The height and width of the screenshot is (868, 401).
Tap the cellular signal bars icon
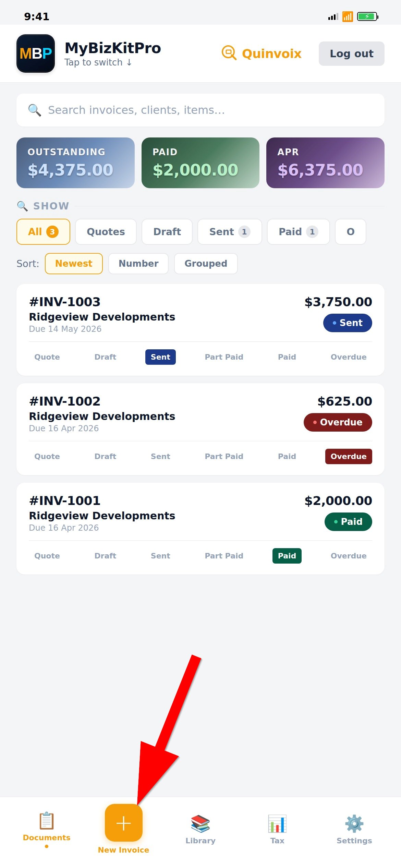(x=333, y=16)
